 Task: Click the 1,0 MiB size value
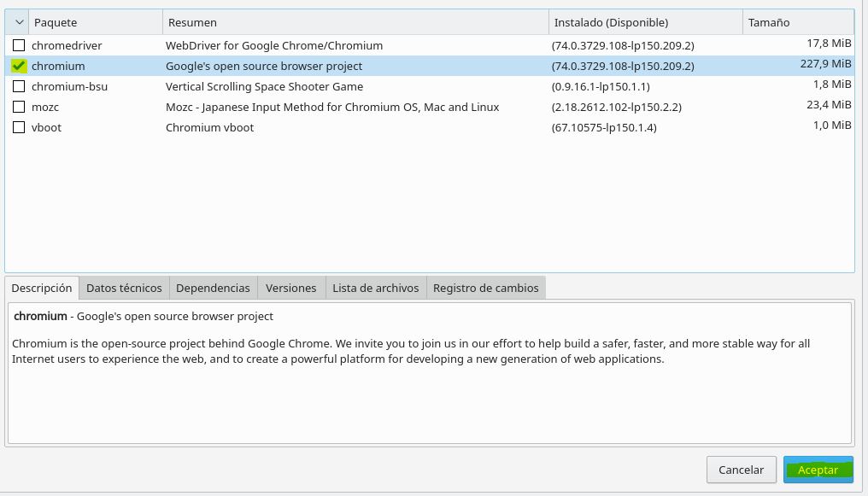point(832,125)
